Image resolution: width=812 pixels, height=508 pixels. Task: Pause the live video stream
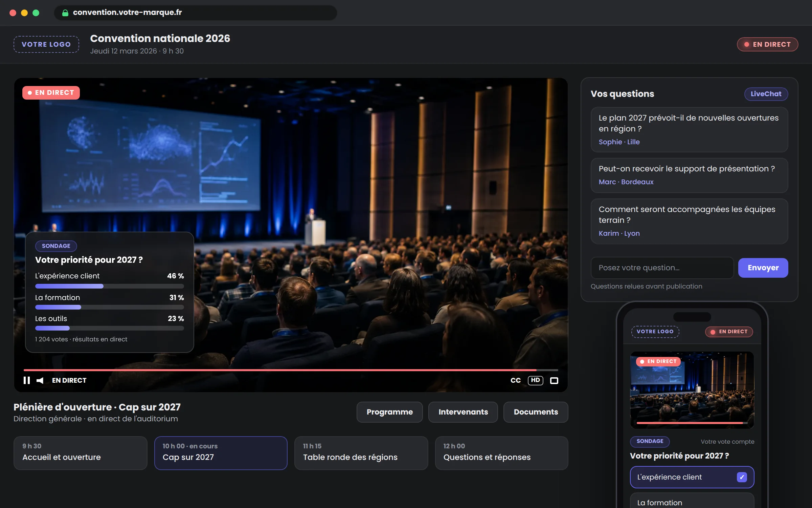click(x=27, y=380)
